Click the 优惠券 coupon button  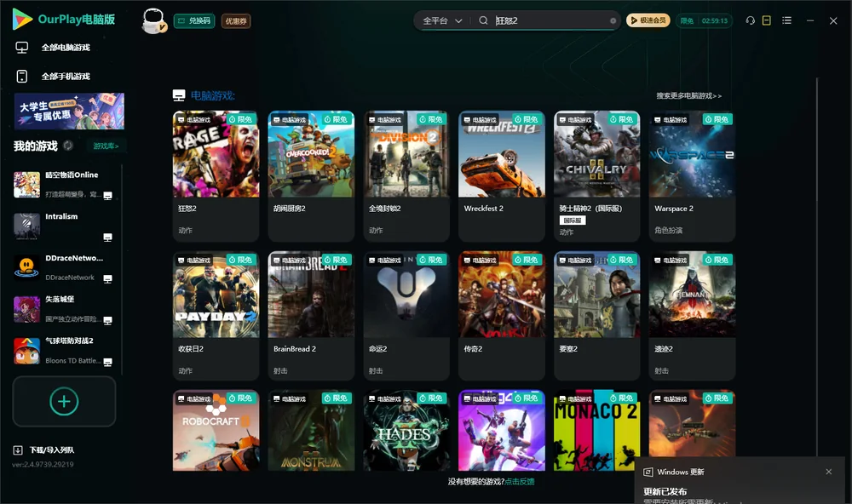click(236, 20)
